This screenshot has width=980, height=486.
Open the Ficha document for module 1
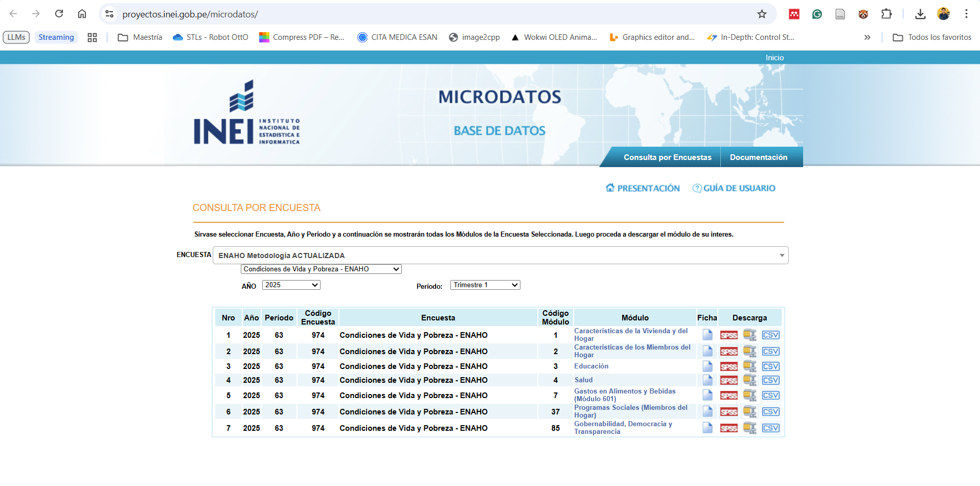708,335
